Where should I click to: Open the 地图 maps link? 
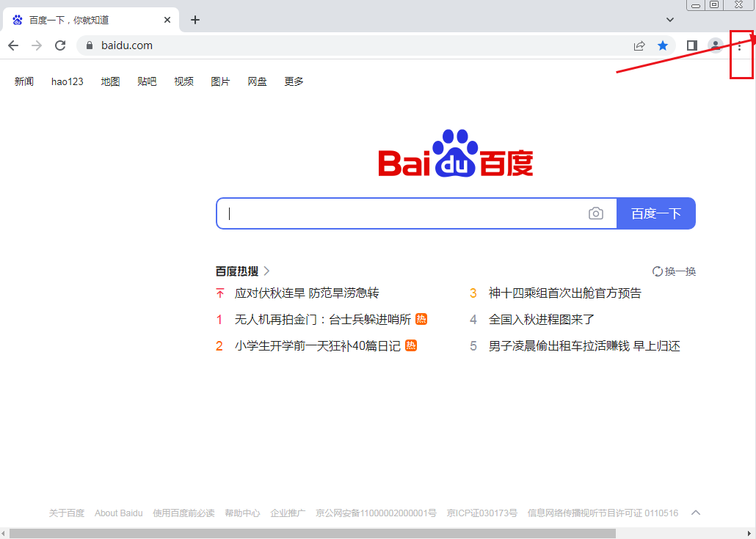pyautogui.click(x=109, y=81)
